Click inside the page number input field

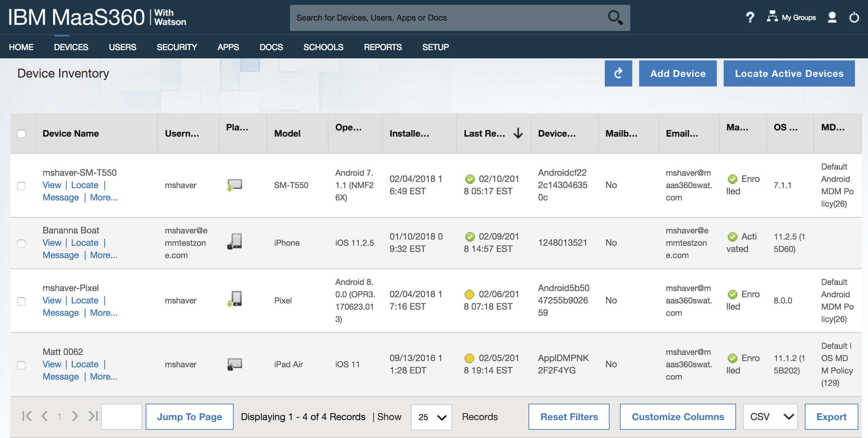click(122, 417)
